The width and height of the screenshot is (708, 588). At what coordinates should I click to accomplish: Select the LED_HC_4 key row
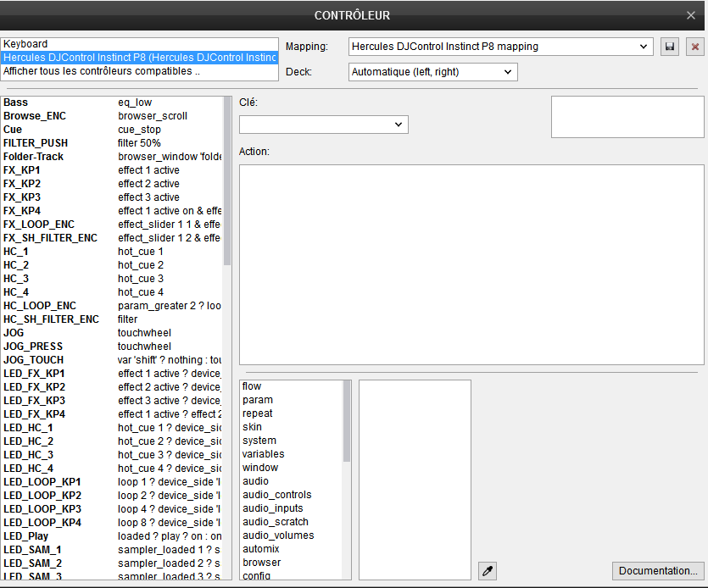(113, 468)
